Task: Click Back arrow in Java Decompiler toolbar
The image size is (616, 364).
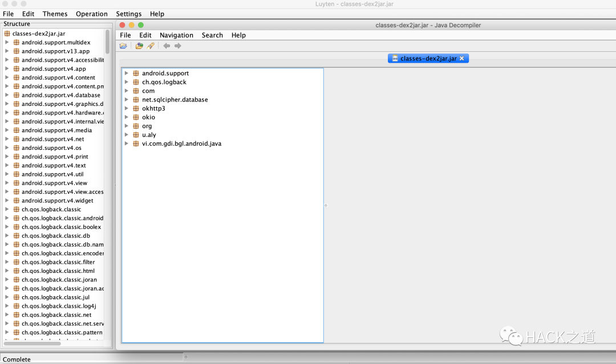Action: click(x=167, y=46)
